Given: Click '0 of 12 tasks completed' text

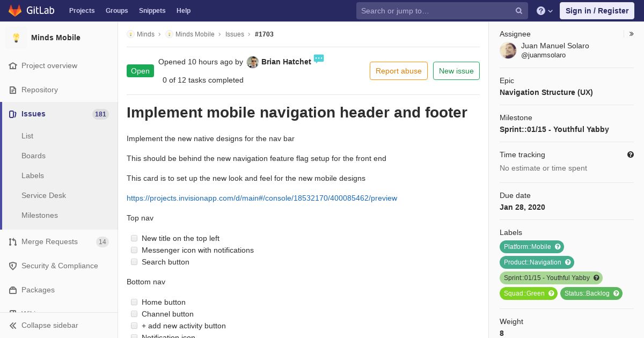Looking at the screenshot, I should point(203,80).
